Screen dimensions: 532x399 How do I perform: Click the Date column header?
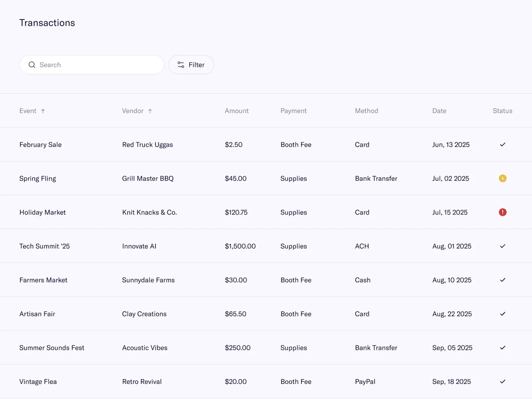tap(439, 111)
